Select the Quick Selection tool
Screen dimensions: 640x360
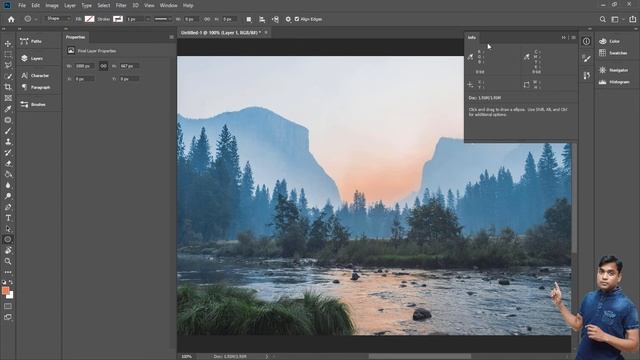tap(8, 76)
